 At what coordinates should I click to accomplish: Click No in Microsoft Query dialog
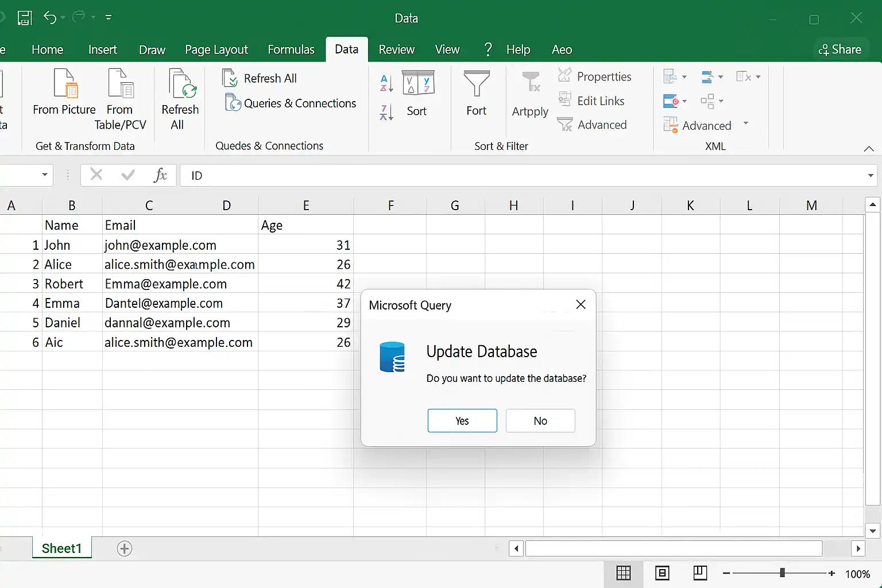540,421
